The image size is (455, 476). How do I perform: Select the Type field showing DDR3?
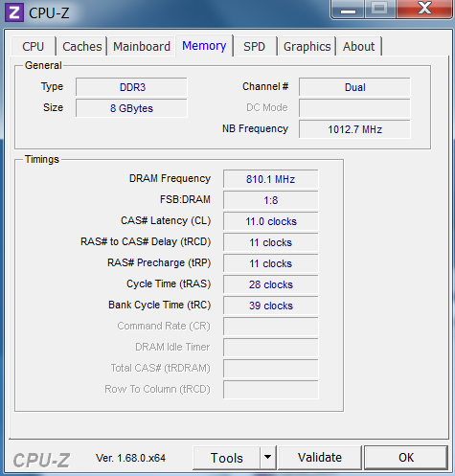pyautogui.click(x=131, y=87)
